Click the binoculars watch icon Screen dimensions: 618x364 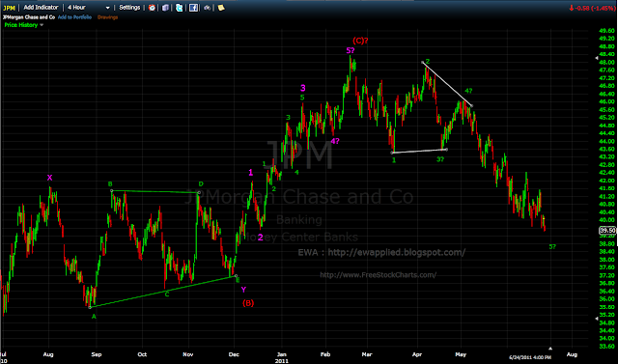click(208, 8)
